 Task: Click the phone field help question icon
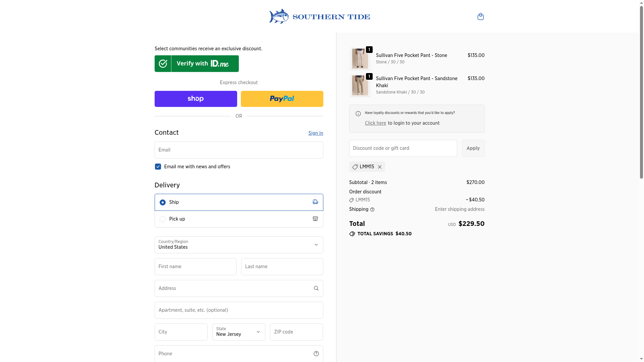pyautogui.click(x=316, y=354)
